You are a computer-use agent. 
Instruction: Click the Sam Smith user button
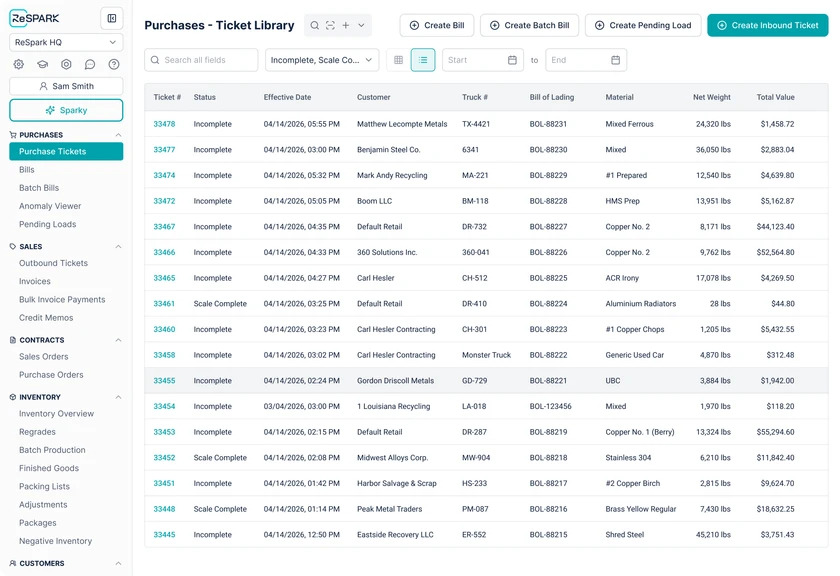[66, 86]
